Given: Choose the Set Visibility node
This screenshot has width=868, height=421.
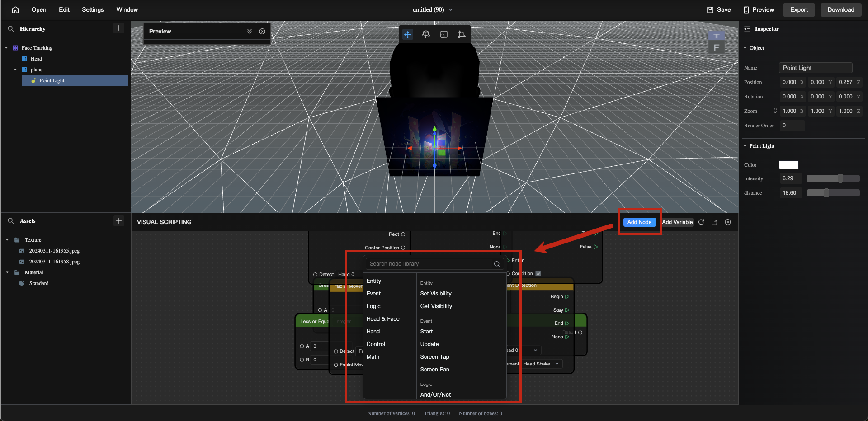Looking at the screenshot, I should click(436, 294).
